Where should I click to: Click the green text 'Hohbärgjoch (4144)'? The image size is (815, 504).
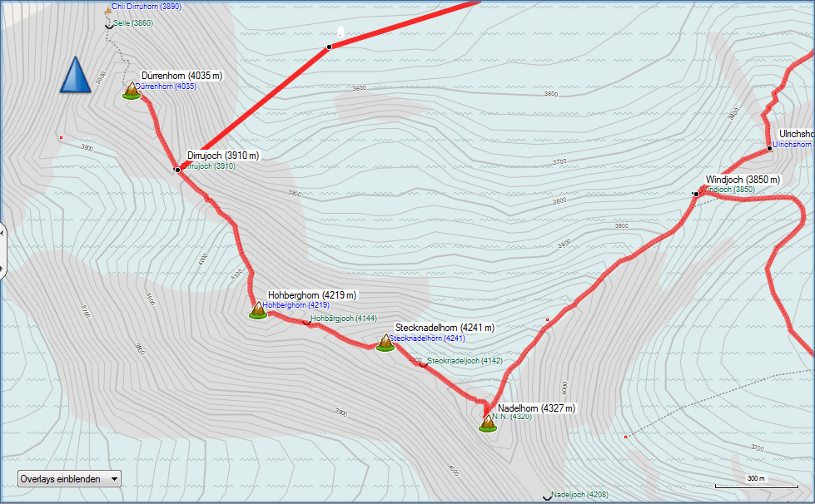[344, 319]
